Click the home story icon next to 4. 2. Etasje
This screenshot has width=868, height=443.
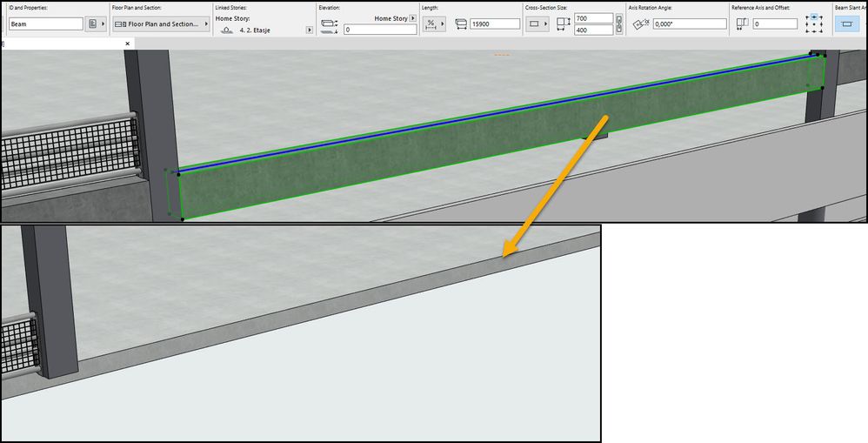point(226,30)
